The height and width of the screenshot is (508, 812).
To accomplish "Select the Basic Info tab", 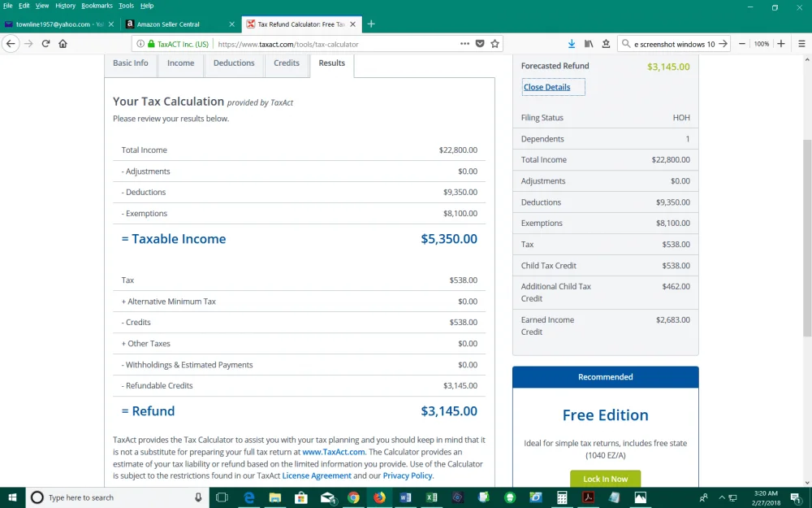I will coord(131,63).
